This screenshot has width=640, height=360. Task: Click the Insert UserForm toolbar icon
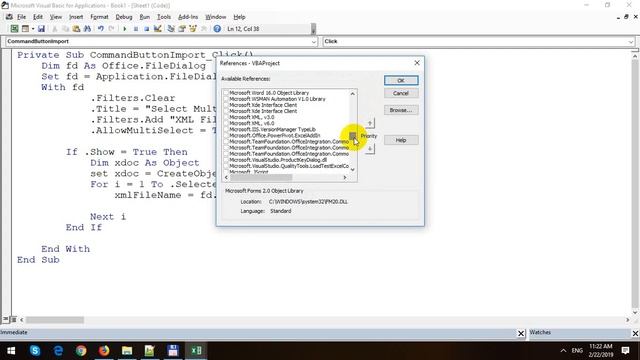click(25, 29)
